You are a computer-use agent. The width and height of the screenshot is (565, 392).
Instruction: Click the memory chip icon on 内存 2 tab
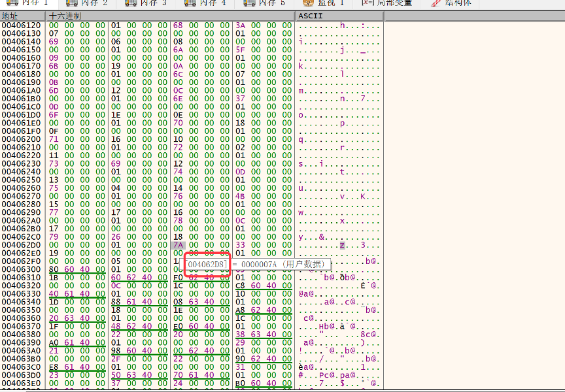click(72, 3)
